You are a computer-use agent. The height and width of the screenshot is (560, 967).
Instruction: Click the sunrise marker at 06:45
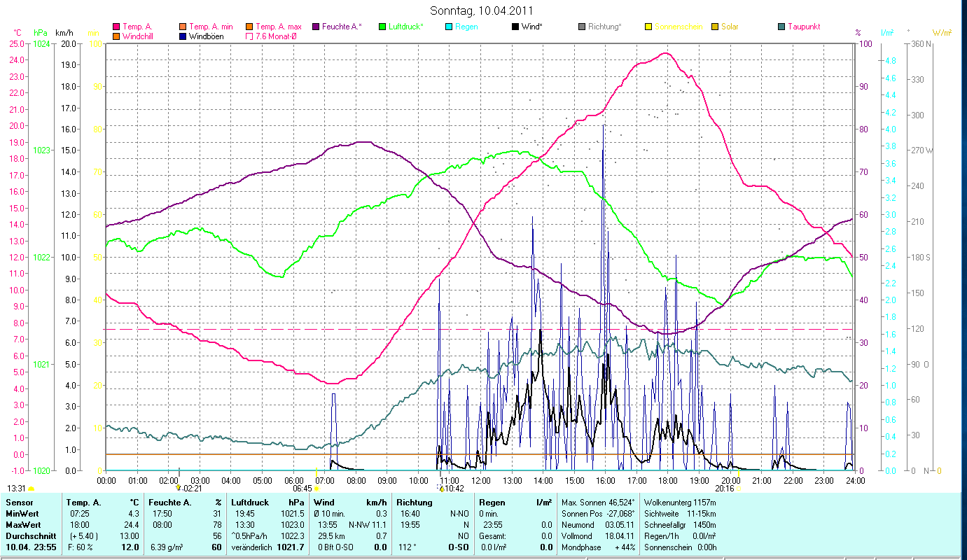point(316,488)
